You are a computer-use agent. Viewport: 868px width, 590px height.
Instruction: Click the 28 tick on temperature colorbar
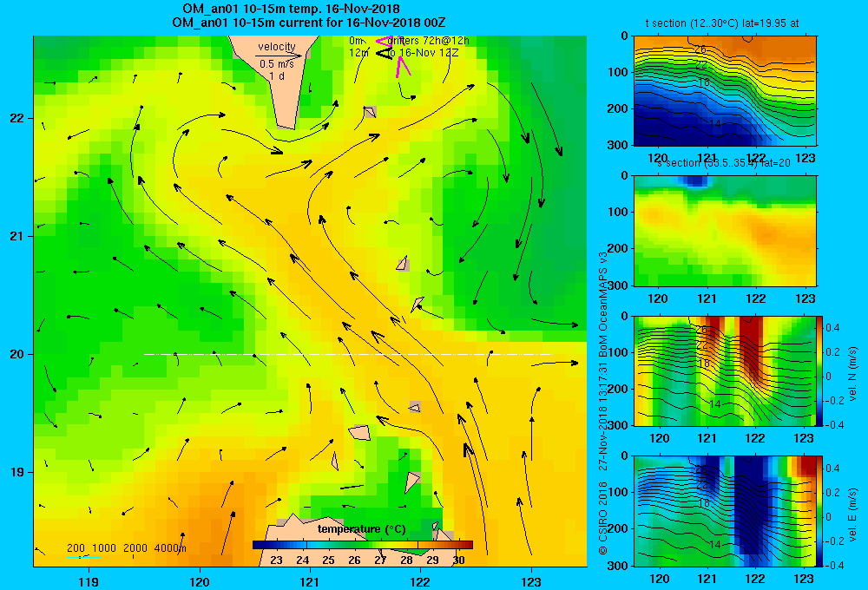pos(407,560)
